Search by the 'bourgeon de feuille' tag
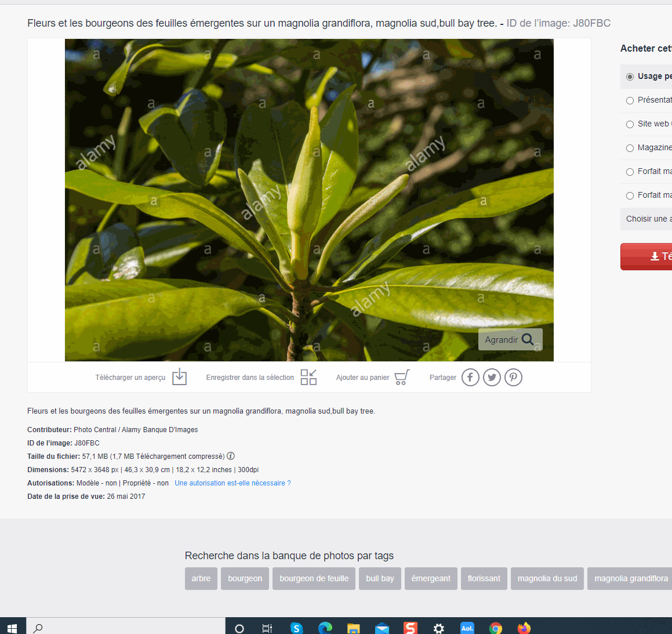 click(x=314, y=578)
